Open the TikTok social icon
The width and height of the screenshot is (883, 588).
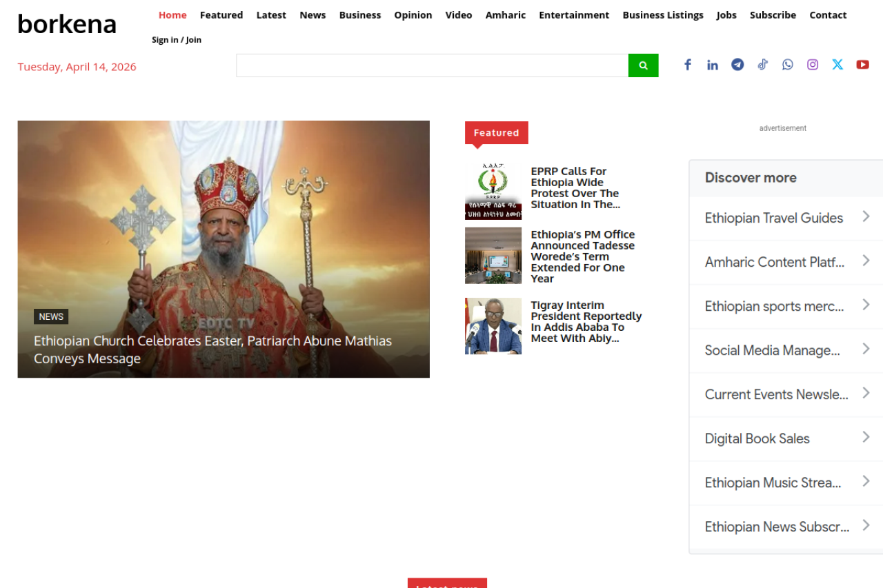coord(762,65)
